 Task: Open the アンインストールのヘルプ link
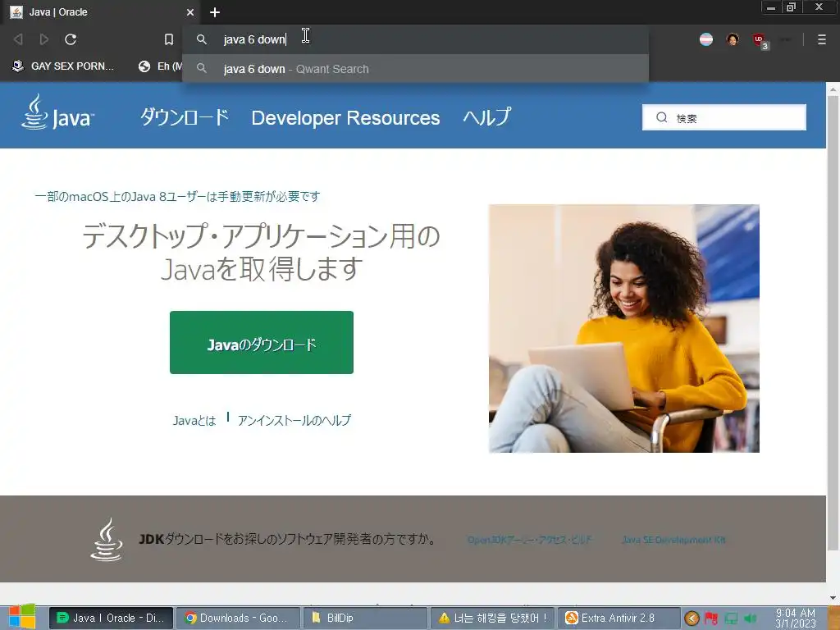(294, 421)
